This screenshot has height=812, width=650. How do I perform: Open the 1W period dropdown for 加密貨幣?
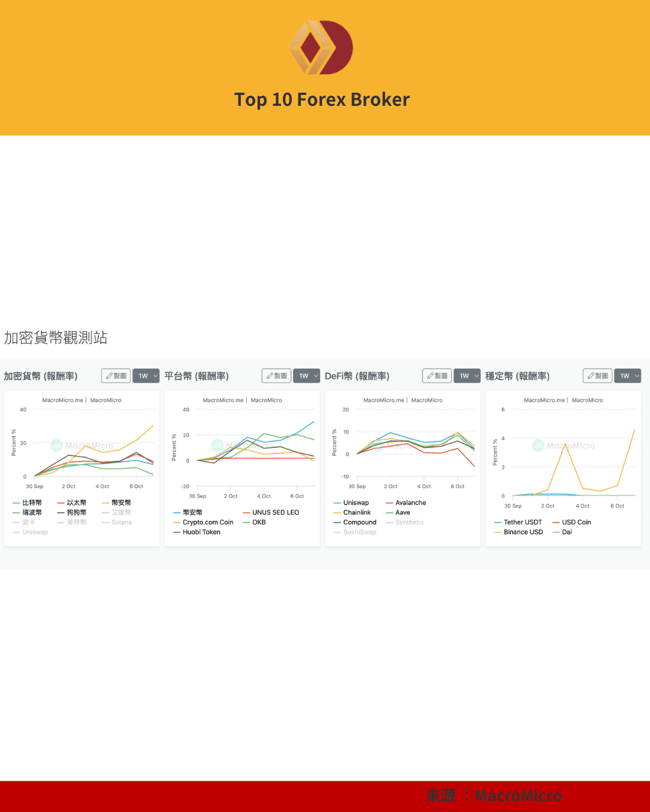coord(146,376)
